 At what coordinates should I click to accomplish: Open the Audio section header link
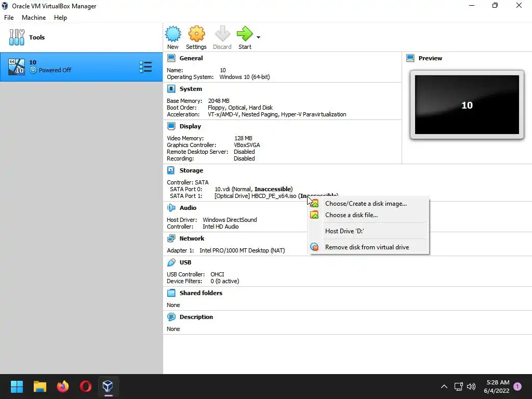coord(188,208)
